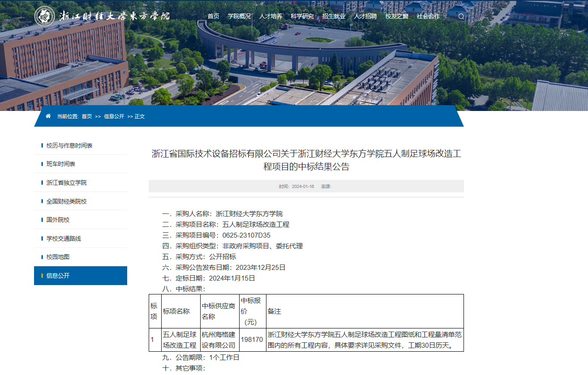Click the 中标供应商名称 table header cell

pos(220,311)
